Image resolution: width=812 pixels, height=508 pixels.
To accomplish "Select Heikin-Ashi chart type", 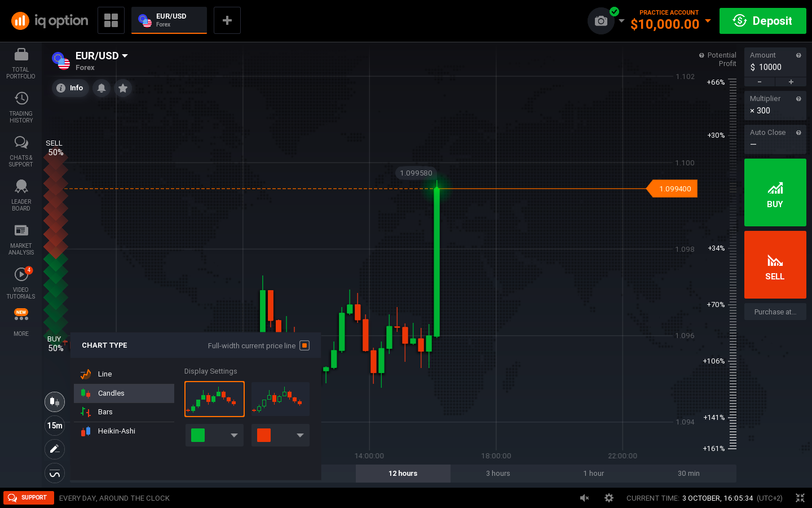I will [x=117, y=431].
